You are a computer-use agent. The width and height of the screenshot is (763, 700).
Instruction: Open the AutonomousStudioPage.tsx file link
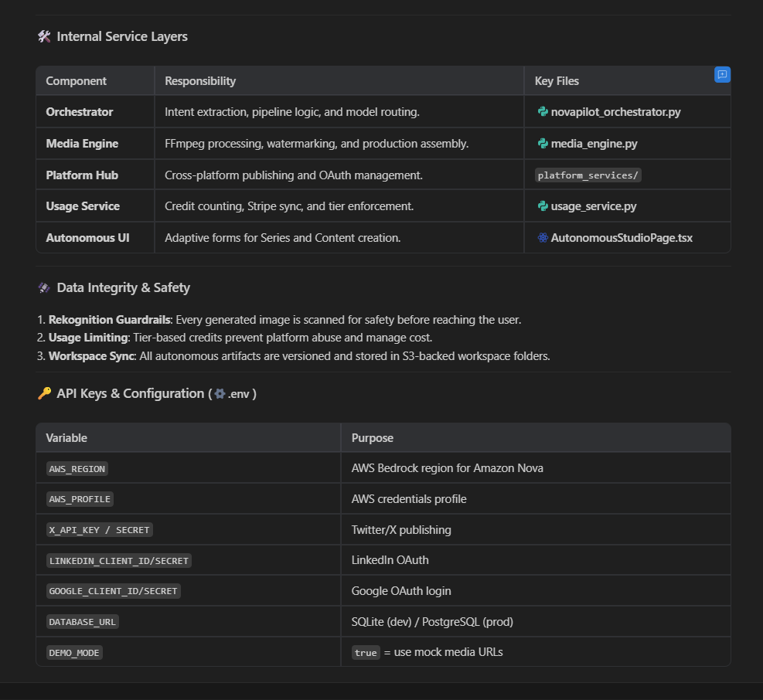pos(622,238)
